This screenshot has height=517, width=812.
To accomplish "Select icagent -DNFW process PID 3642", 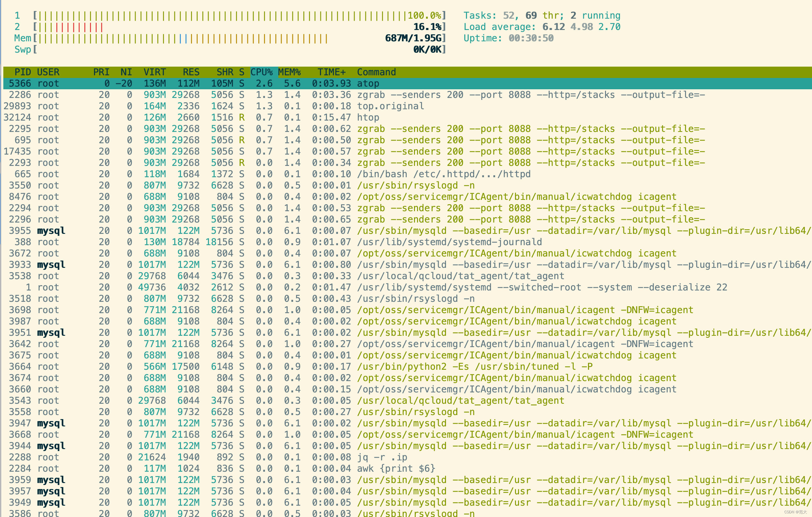I will pyautogui.click(x=407, y=344).
